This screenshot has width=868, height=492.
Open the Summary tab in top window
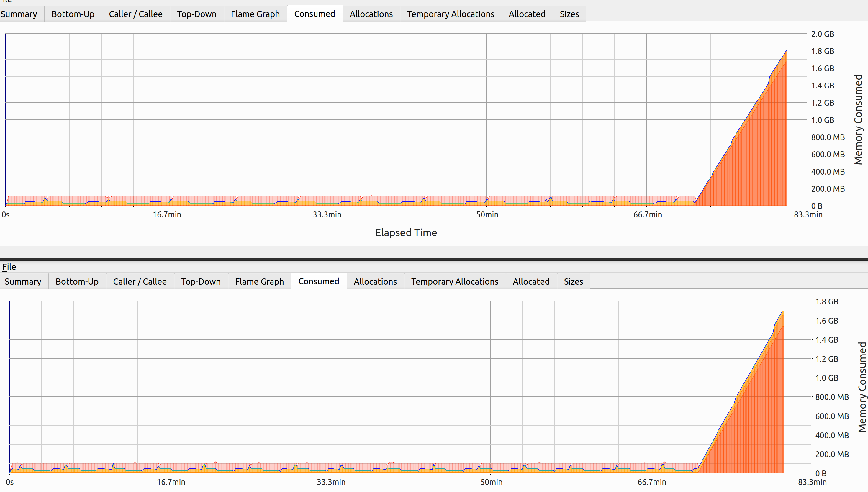coord(19,14)
